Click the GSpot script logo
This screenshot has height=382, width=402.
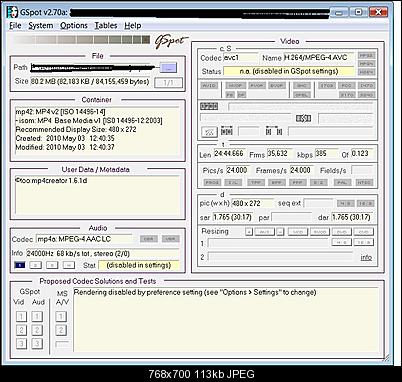(171, 42)
